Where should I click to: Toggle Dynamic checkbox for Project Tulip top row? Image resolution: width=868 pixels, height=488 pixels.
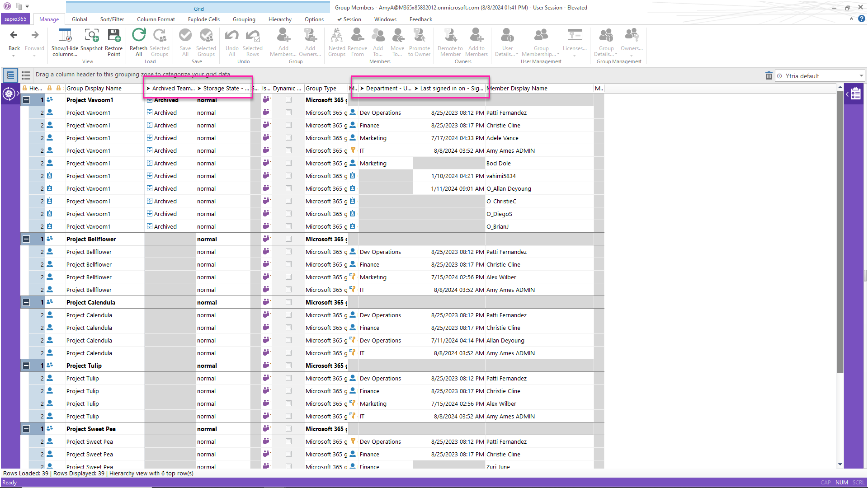coord(288,366)
